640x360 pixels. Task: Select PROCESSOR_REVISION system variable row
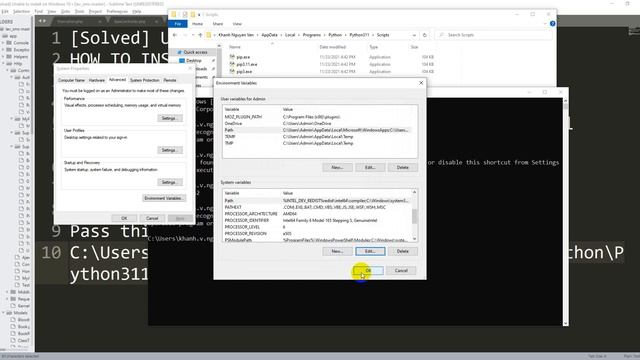[x=317, y=233]
